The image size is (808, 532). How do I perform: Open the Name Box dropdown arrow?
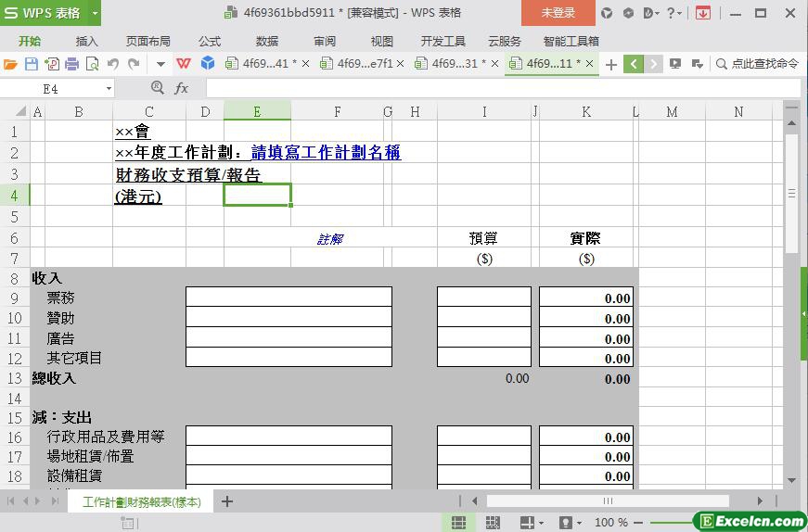(109, 88)
